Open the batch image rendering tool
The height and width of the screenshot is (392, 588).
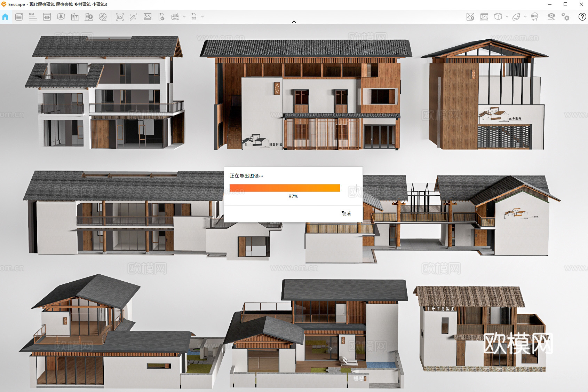coord(148,17)
